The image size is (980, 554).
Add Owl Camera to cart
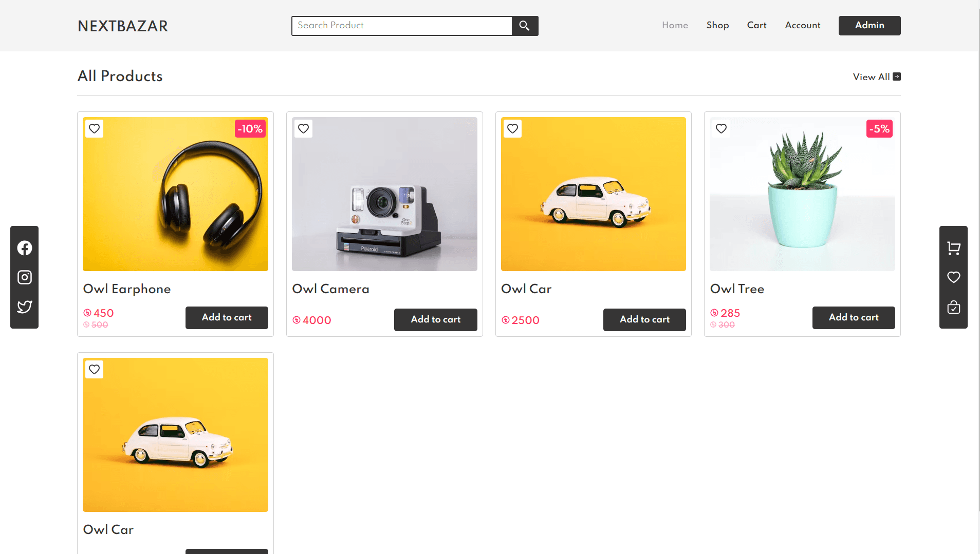[x=435, y=319]
